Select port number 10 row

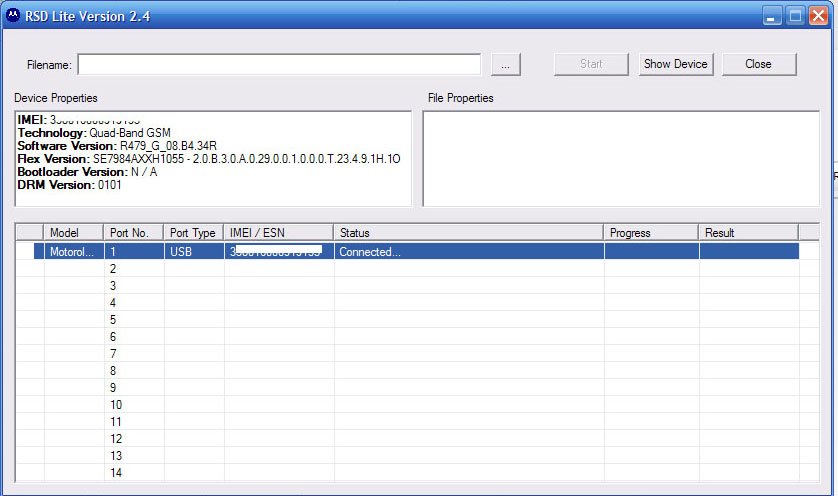[417, 405]
